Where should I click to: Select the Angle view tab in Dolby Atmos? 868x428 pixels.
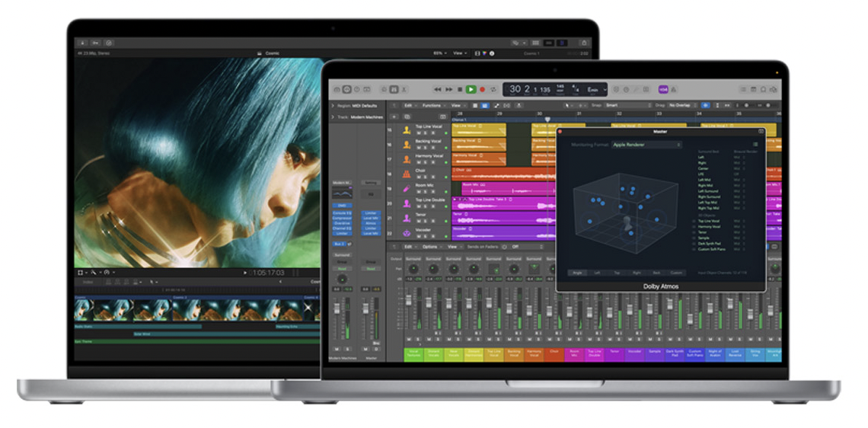(x=577, y=273)
